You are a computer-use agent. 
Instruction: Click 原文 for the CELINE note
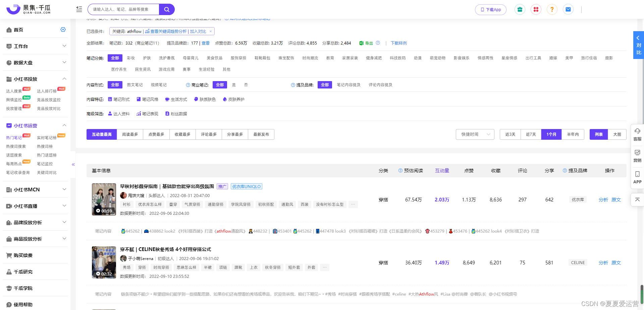point(616,263)
